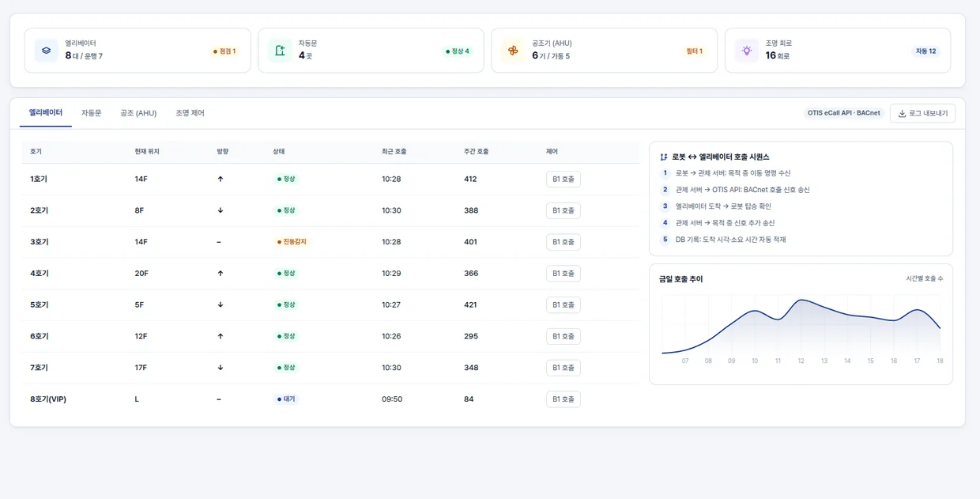Click sequence step 4 목적 층 신호 text
Viewport: 980px width, 499px height.
(725, 223)
